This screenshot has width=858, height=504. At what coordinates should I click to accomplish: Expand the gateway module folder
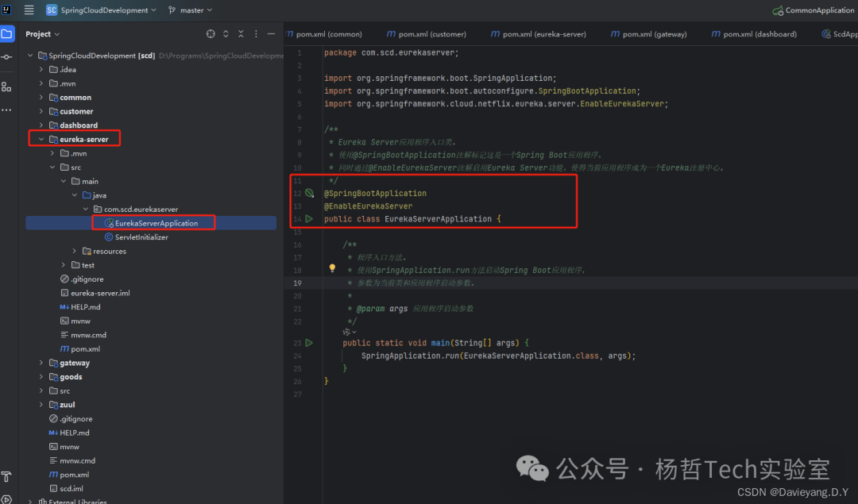[41, 363]
